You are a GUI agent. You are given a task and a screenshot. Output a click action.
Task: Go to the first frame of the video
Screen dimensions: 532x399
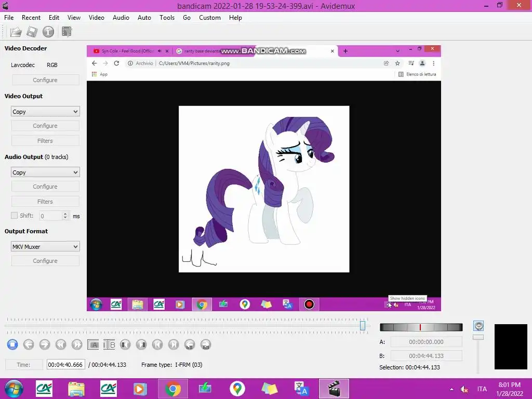pos(157,345)
